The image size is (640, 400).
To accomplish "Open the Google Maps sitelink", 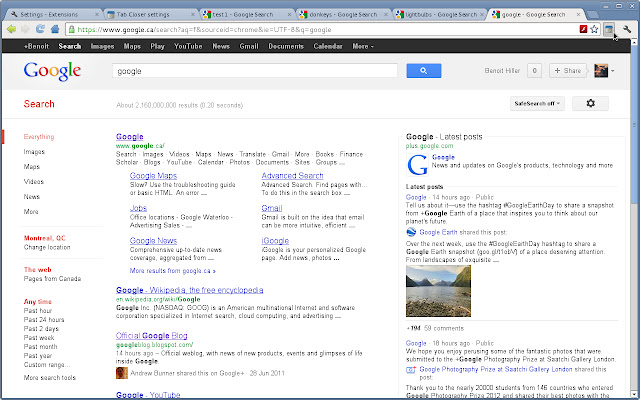I will 153,176.
